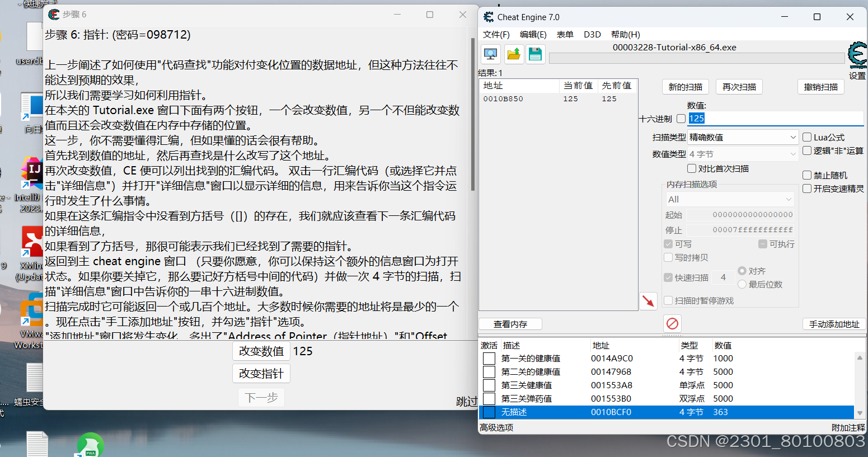The height and width of the screenshot is (457, 868).
Task: Click the 再次扫描 button
Action: point(739,87)
